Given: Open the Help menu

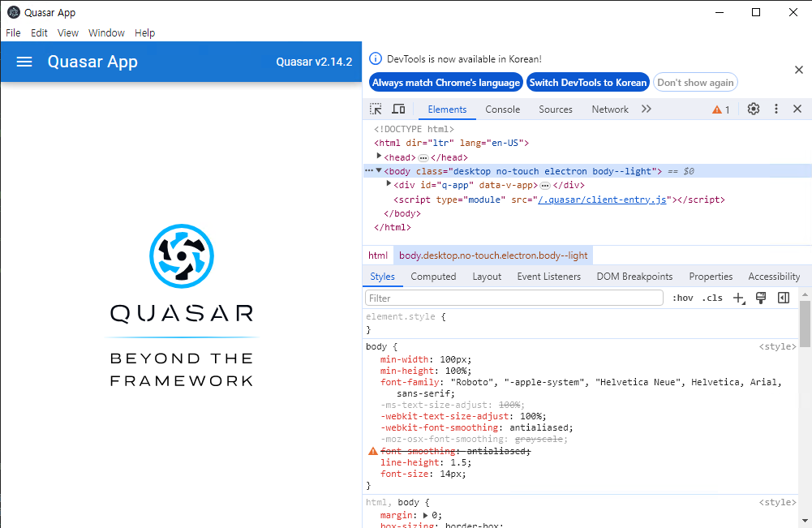Looking at the screenshot, I should pyautogui.click(x=145, y=33).
